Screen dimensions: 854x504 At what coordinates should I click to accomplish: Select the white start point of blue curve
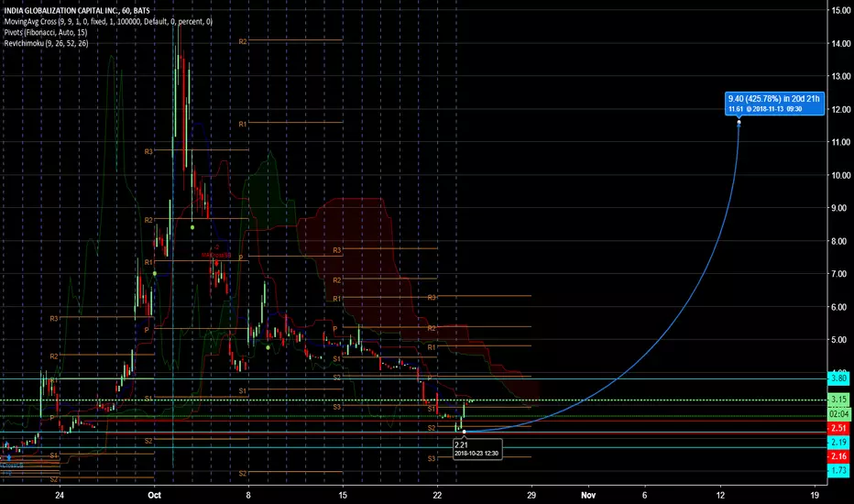click(464, 432)
